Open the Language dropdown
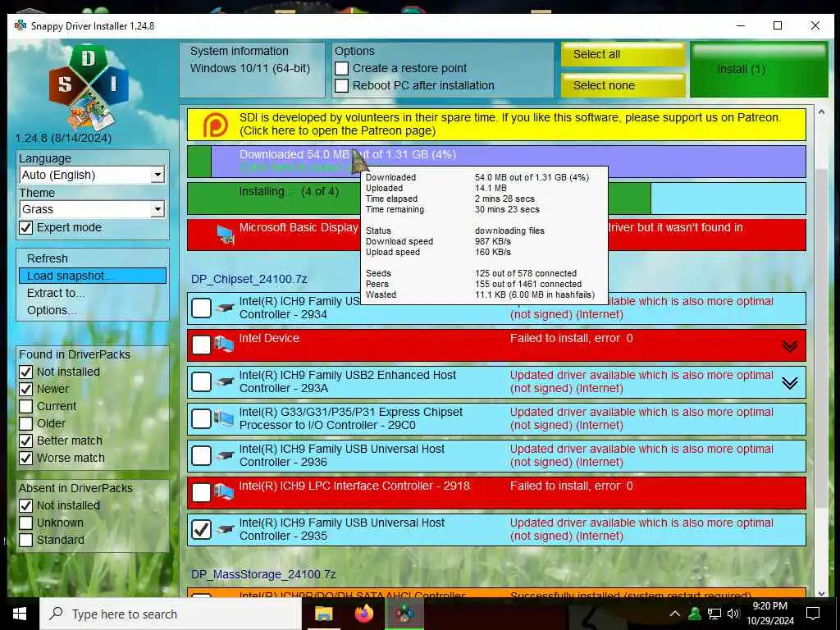The image size is (840, 630). 92,176
